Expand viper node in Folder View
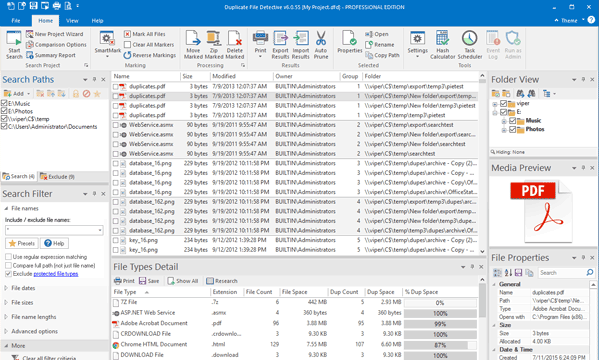601x360 pixels. (495, 104)
